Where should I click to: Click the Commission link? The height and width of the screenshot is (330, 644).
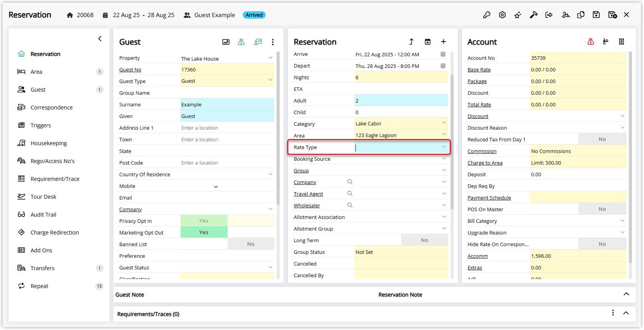(482, 151)
